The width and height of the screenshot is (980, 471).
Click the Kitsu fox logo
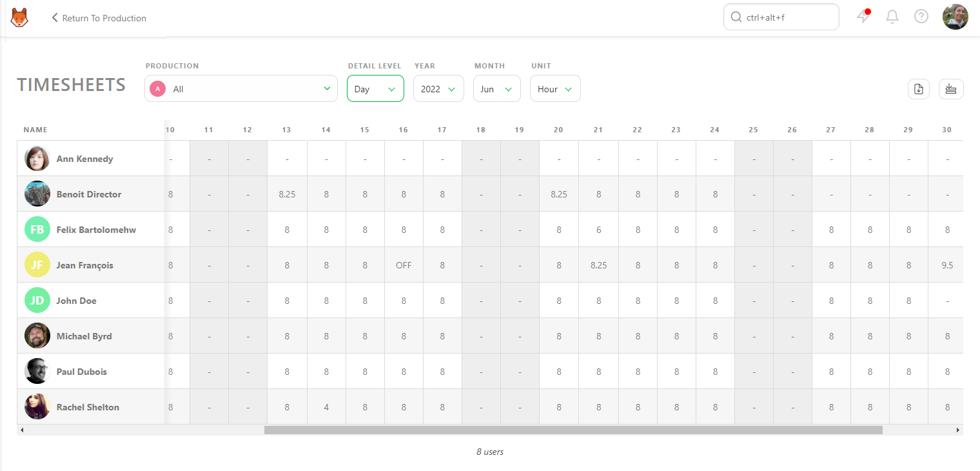point(19,17)
